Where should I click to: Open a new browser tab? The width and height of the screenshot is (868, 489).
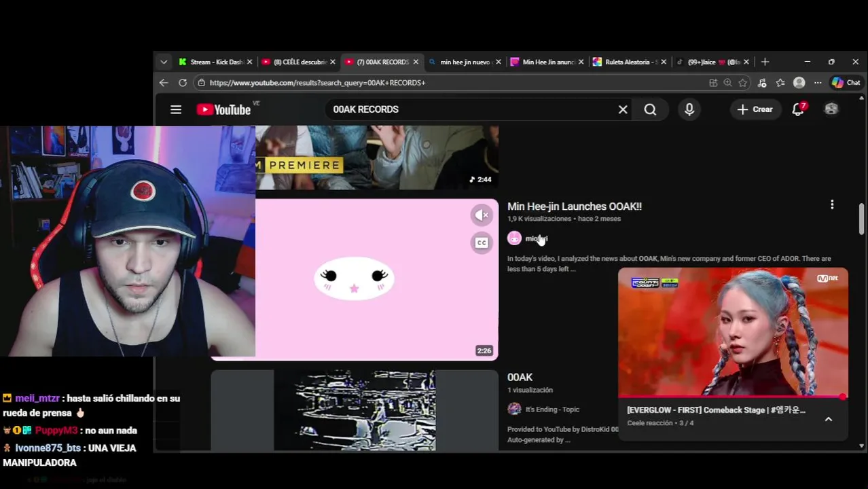[765, 62]
